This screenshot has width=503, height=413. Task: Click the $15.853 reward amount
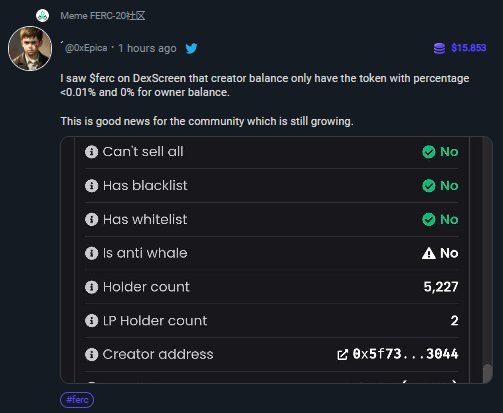click(469, 48)
